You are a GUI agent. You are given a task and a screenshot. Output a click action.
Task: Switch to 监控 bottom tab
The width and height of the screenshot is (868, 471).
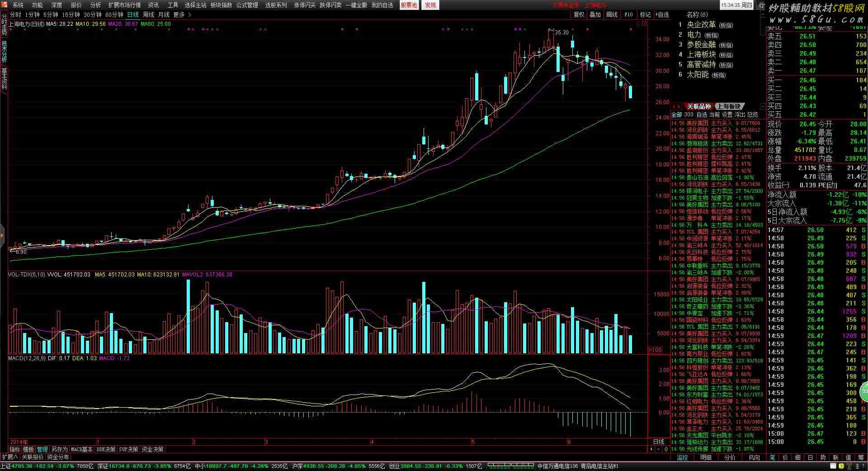click(683, 458)
